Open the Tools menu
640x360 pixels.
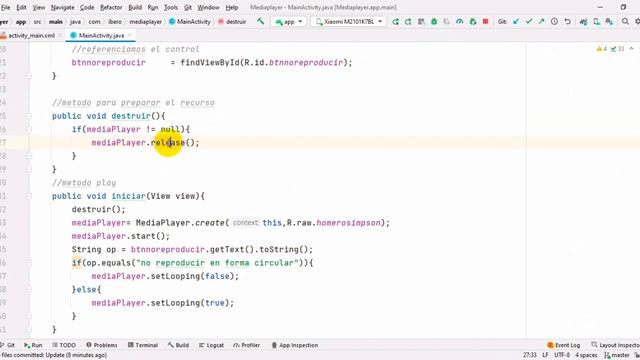[171, 7]
